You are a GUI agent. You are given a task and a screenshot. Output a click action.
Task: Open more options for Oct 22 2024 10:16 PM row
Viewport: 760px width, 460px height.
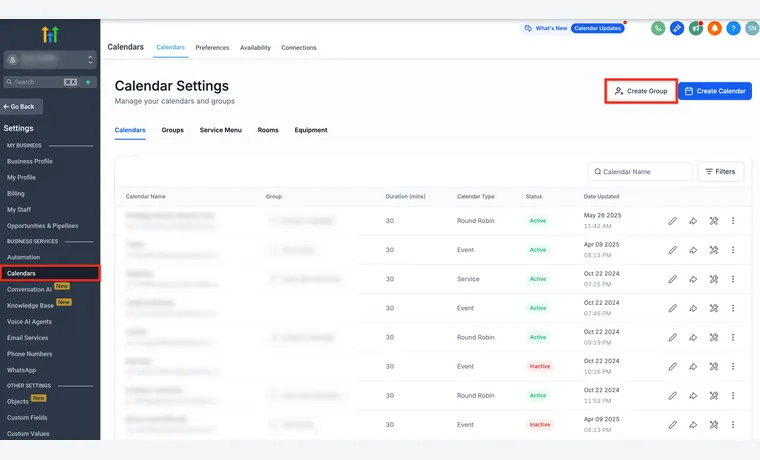(733, 366)
